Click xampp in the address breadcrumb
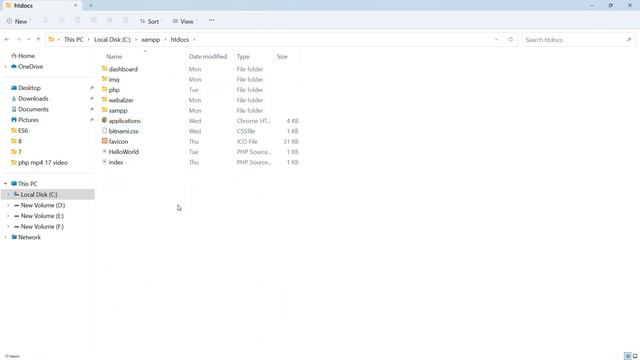The image size is (640, 360). (151, 40)
